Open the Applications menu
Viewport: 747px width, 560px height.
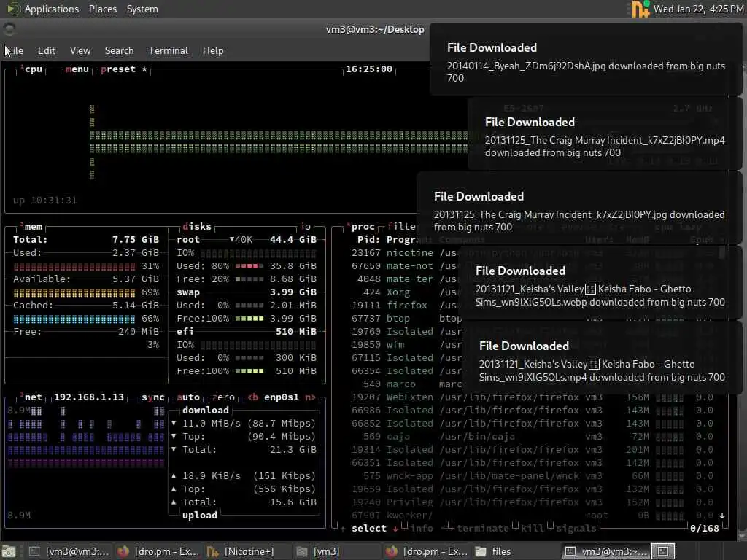pos(52,9)
